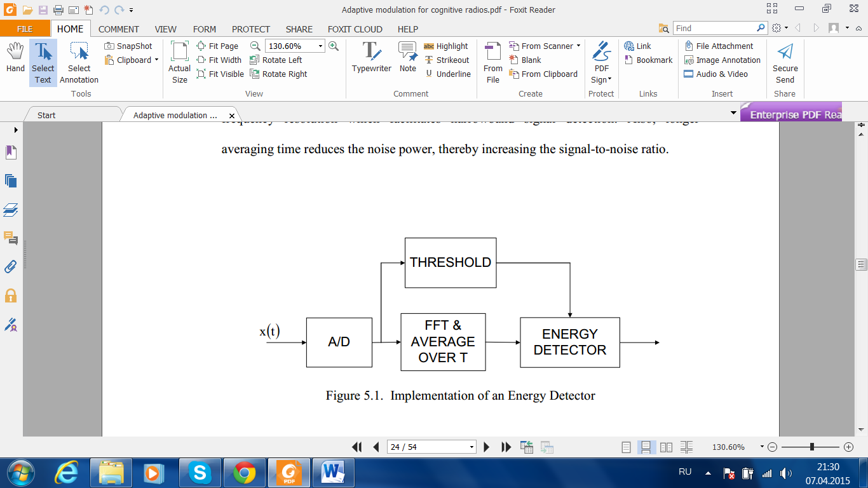The width and height of the screenshot is (868, 488).
Task: Open the search settings gear dropdown
Action: click(x=780, y=28)
